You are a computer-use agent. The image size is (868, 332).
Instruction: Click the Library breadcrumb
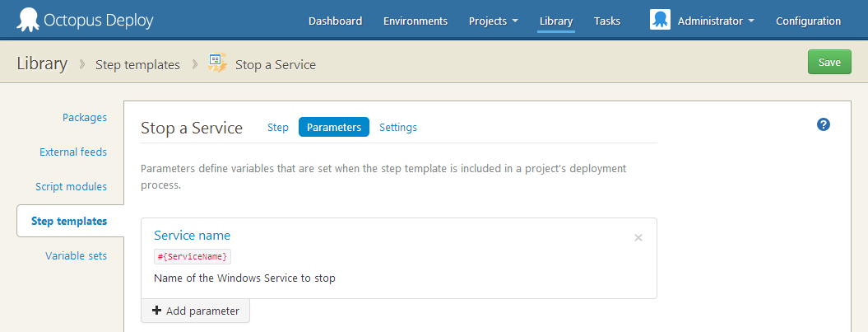[x=42, y=63]
